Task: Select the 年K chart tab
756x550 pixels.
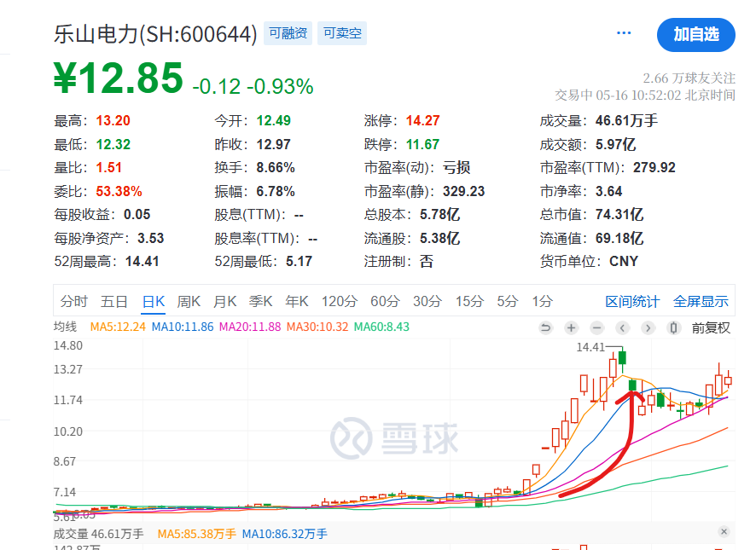Action: point(297,301)
